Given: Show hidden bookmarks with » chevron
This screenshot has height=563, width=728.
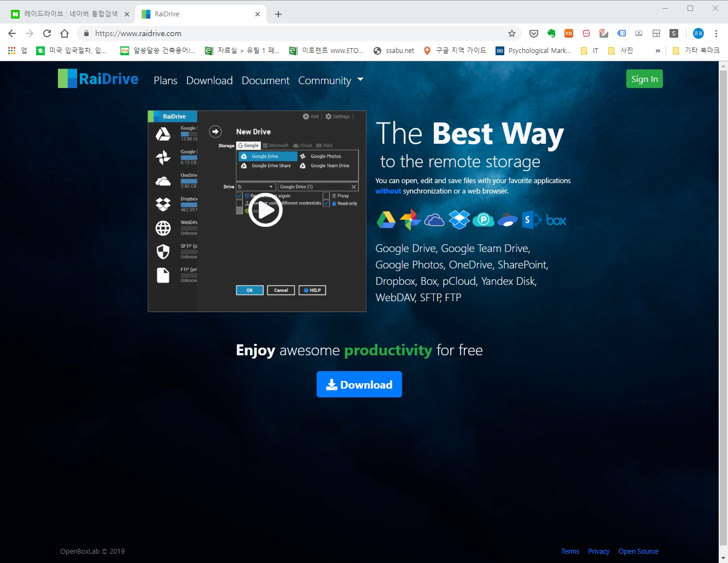Looking at the screenshot, I should click(x=657, y=50).
